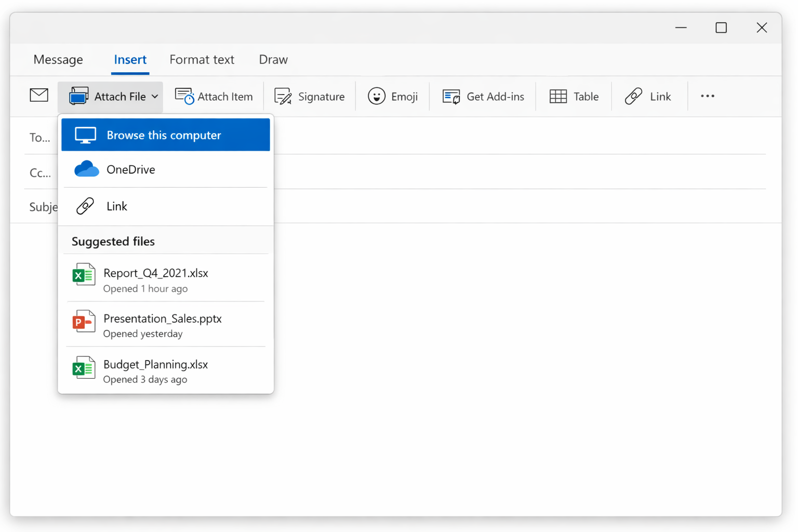798x532 pixels.
Task: Click the envelope mail icon in ribbon
Action: pos(39,96)
